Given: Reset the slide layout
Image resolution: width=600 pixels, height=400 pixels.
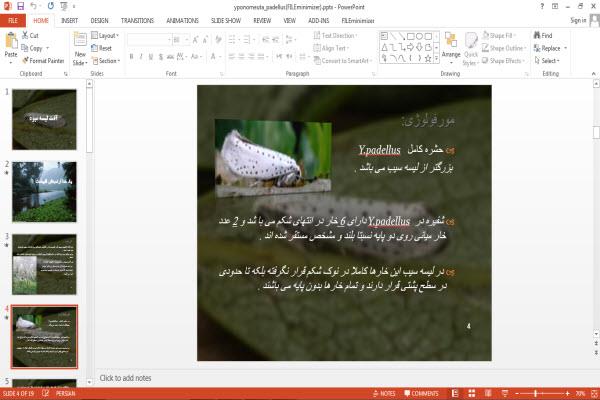Looking at the screenshot, I should (102, 48).
